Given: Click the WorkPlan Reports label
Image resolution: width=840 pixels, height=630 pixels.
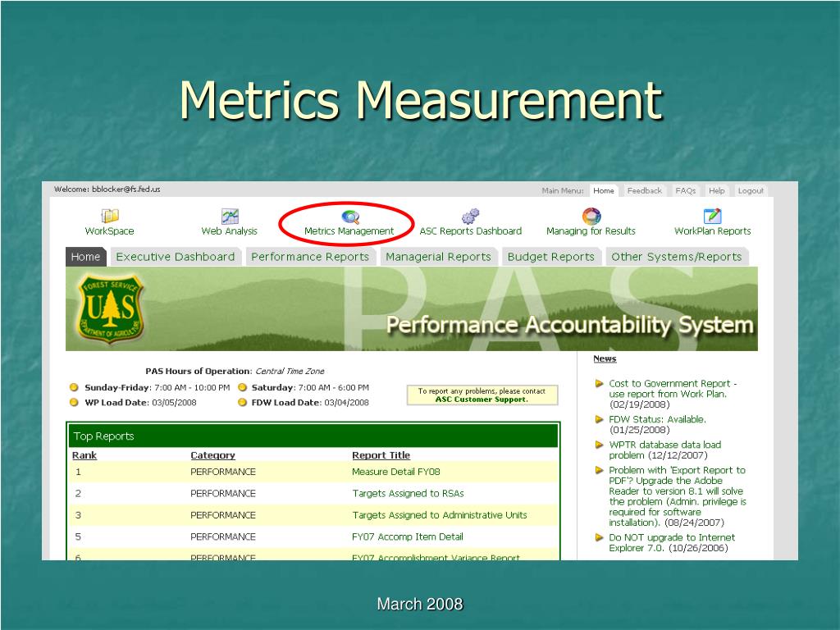Looking at the screenshot, I should click(x=713, y=231).
